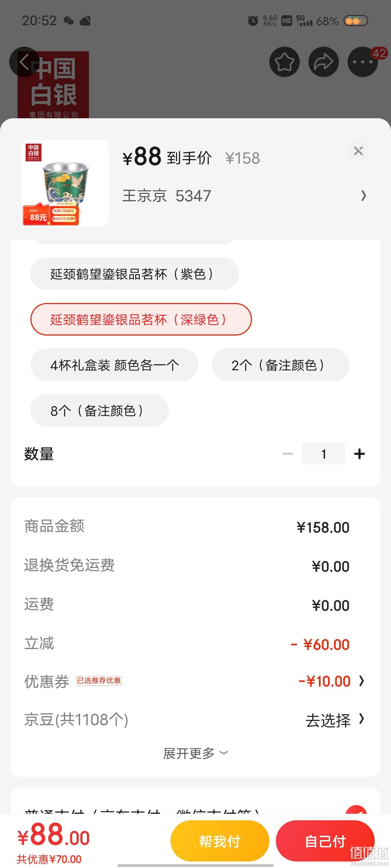Select the purple 紫色 cup option
The image size is (391, 868).
pyautogui.click(x=135, y=274)
